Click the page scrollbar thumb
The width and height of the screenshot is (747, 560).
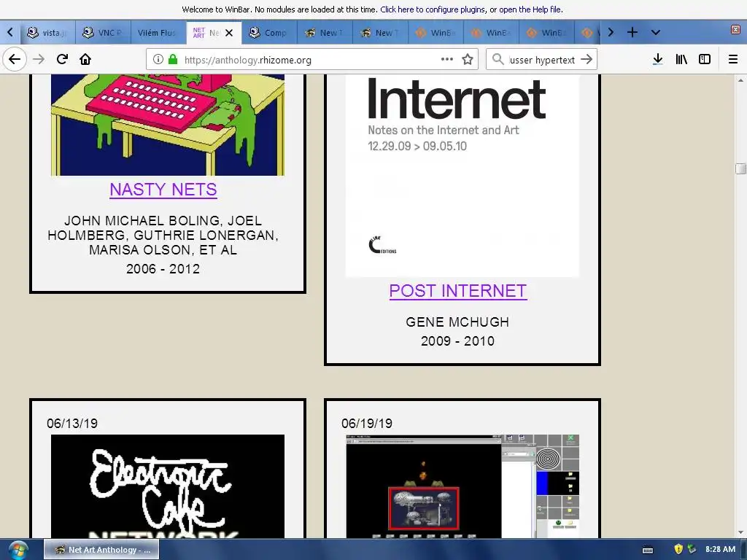740,168
